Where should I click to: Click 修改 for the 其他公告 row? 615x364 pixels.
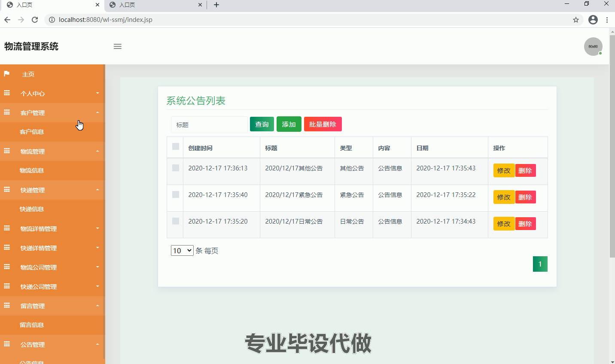click(504, 170)
